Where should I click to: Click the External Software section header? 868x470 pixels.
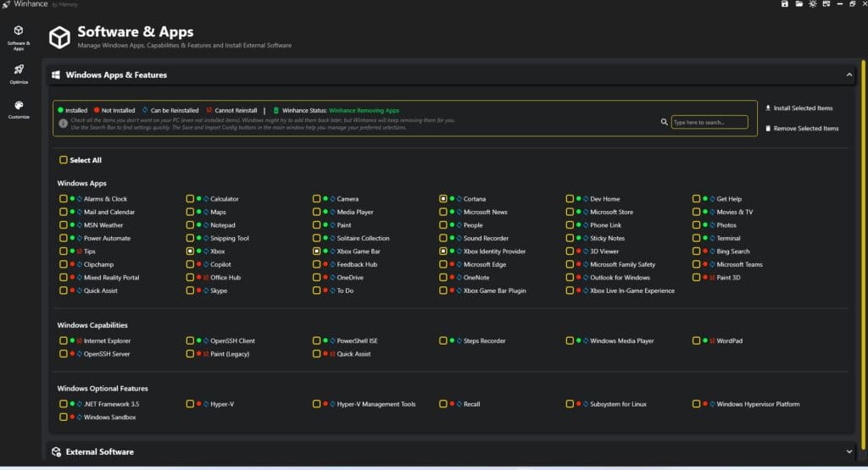pos(99,452)
